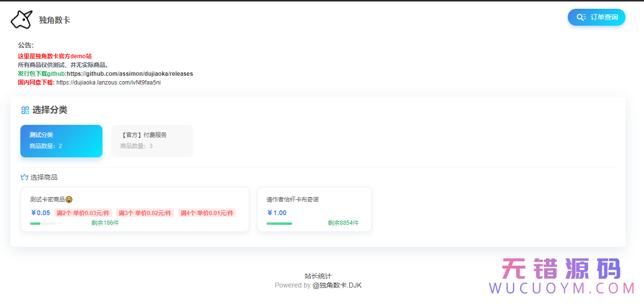
Task: Click the search icon in 订单查询 button
Action: pos(581,17)
